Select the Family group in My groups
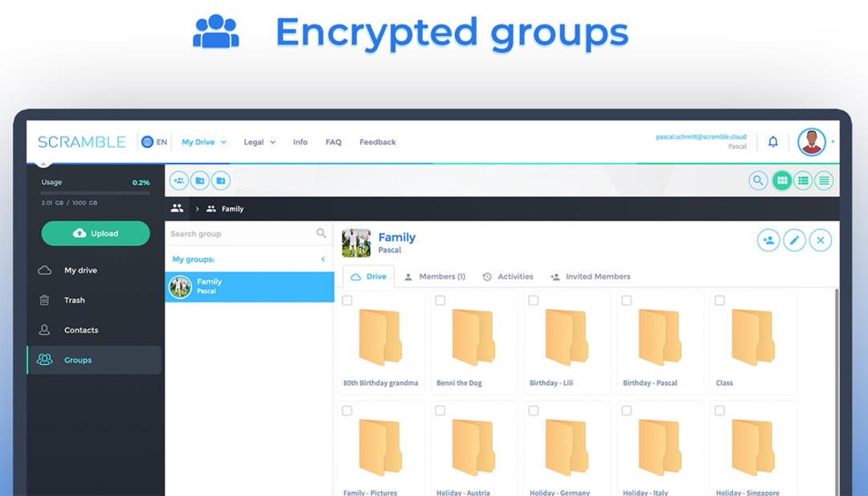Screen dimensions: 868x496 pyautogui.click(x=250, y=287)
